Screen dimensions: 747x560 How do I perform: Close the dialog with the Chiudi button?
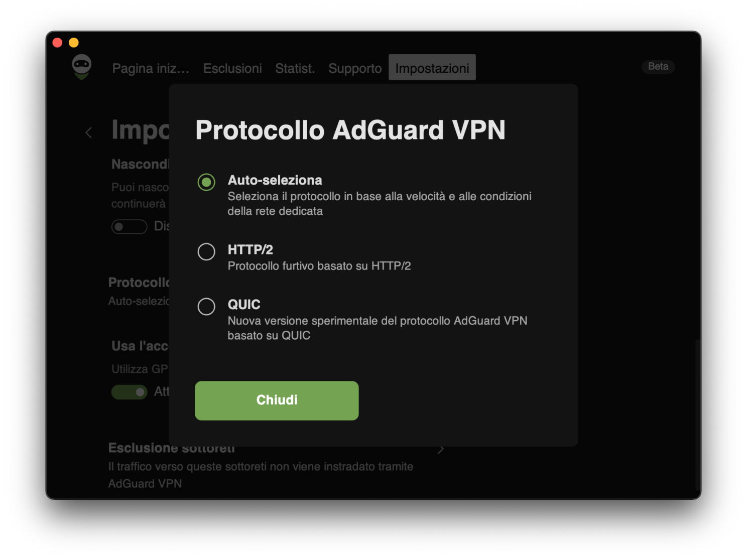[x=276, y=400]
